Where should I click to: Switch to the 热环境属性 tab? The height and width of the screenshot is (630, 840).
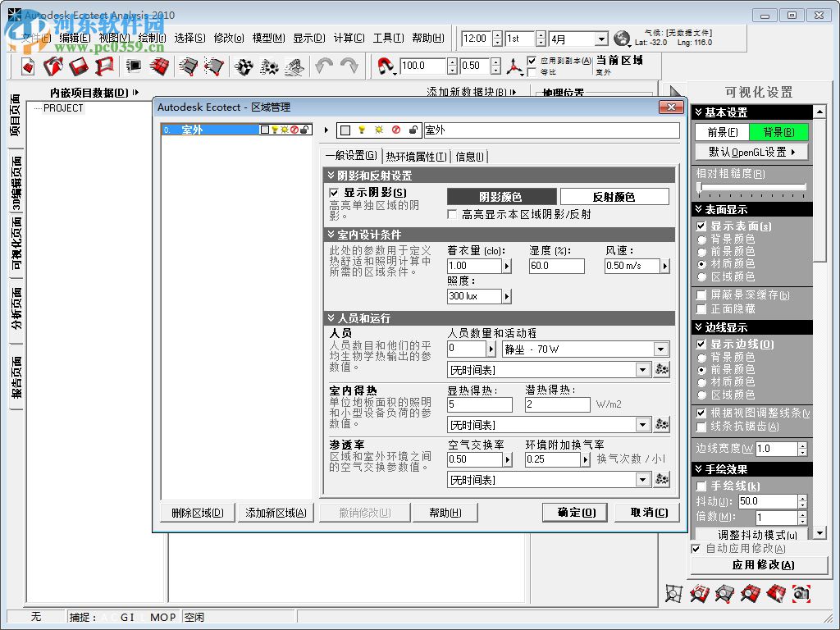416,157
